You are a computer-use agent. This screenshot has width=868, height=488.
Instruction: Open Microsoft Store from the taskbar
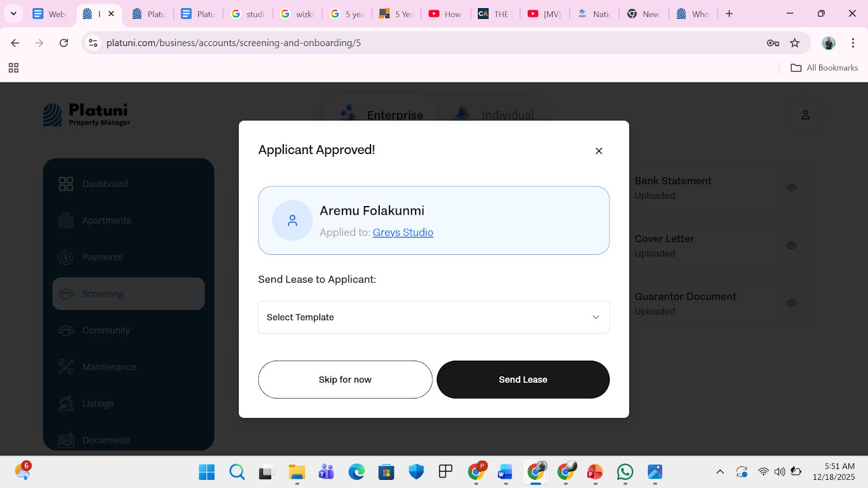pyautogui.click(x=386, y=472)
